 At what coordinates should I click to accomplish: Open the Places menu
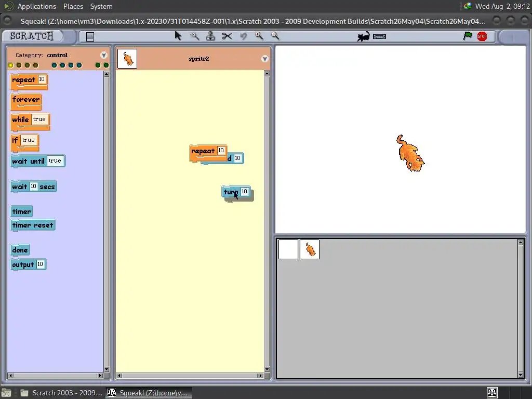tap(73, 6)
